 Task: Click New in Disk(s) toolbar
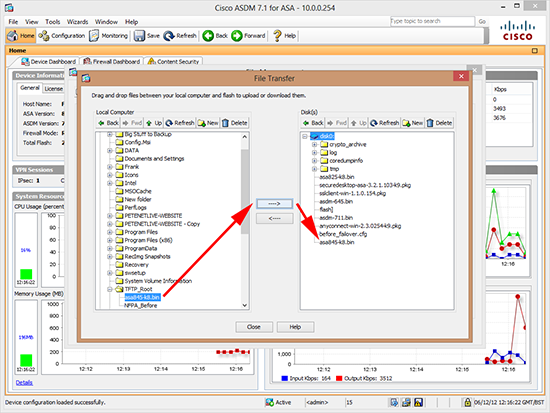[412, 123]
